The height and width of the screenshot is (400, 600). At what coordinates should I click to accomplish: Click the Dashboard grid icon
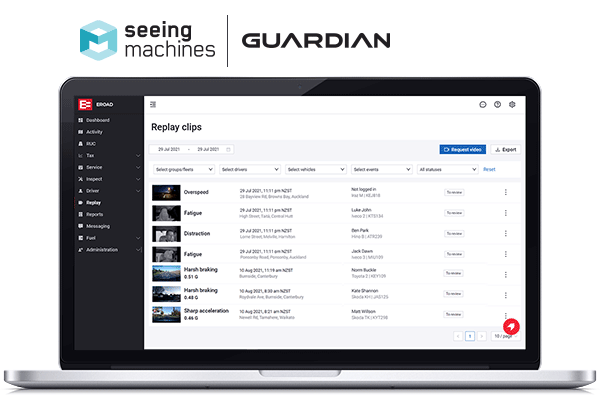pos(81,120)
